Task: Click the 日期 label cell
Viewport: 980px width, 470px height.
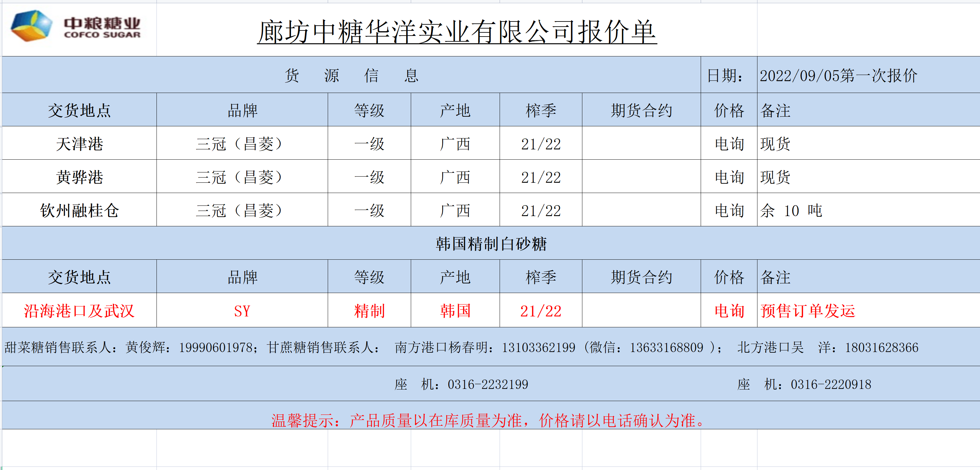Action: tap(725, 75)
